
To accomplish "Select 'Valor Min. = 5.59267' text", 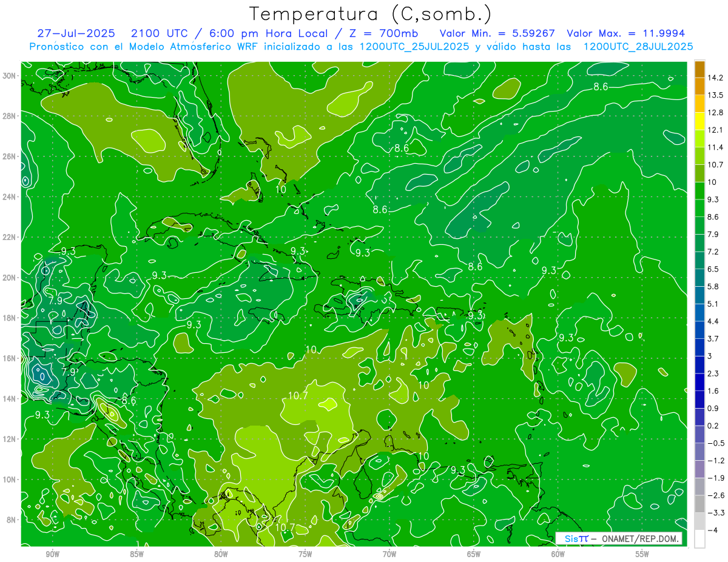I will (496, 33).
